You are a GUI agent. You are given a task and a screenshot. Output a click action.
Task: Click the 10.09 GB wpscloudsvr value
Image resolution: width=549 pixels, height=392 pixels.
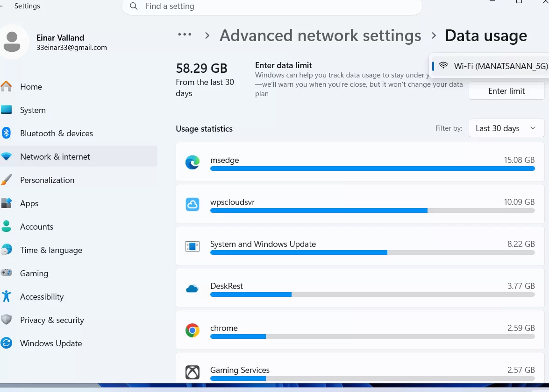click(x=519, y=202)
